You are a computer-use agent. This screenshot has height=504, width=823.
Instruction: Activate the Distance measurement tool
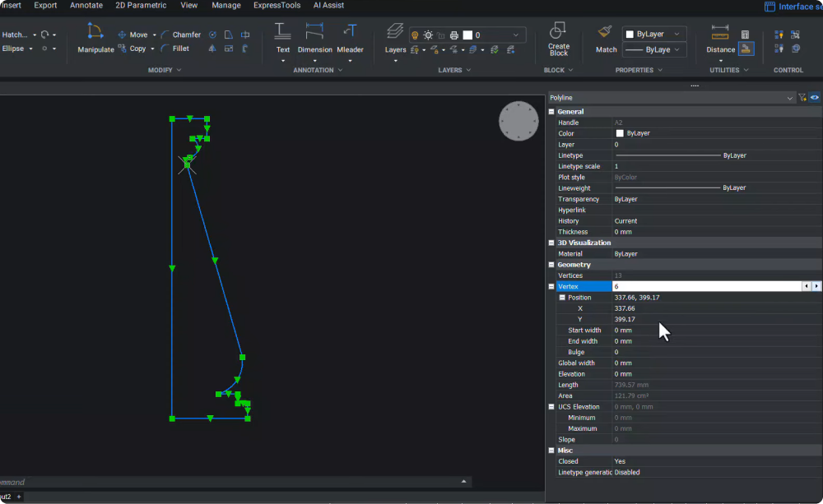coord(718,39)
